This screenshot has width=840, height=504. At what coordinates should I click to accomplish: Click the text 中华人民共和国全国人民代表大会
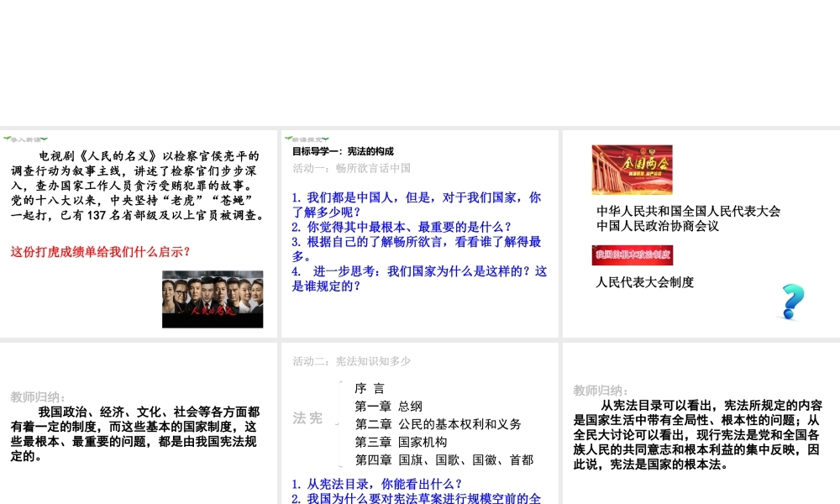click(689, 211)
